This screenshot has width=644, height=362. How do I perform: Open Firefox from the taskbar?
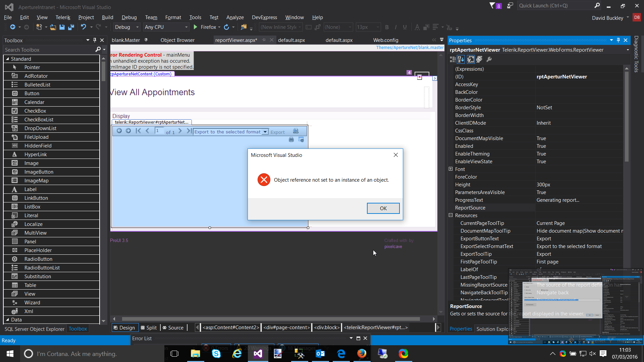362,354
